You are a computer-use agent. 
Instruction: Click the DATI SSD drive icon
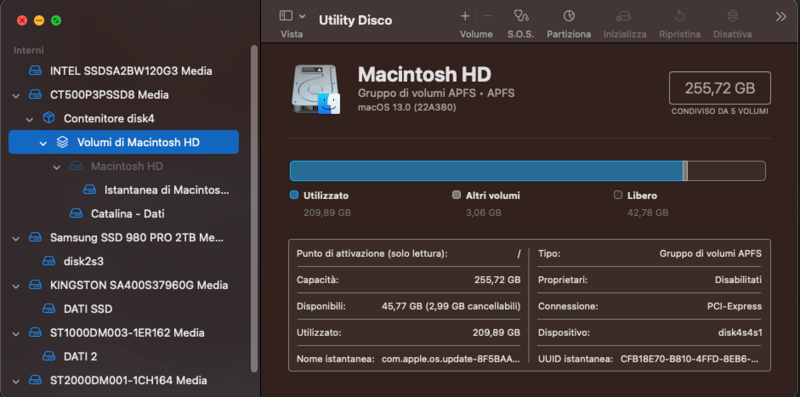click(48, 309)
